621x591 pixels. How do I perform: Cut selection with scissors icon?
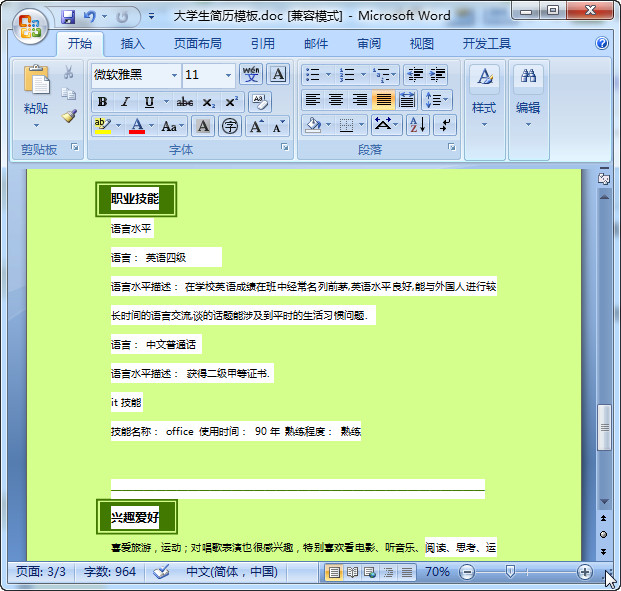[68, 72]
